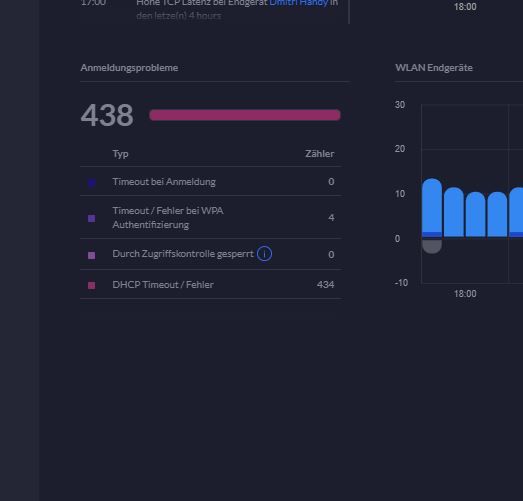Image resolution: width=523 pixels, height=501 pixels.
Task: Select the Timeout bei Anmeldung row
Action: coord(211,181)
